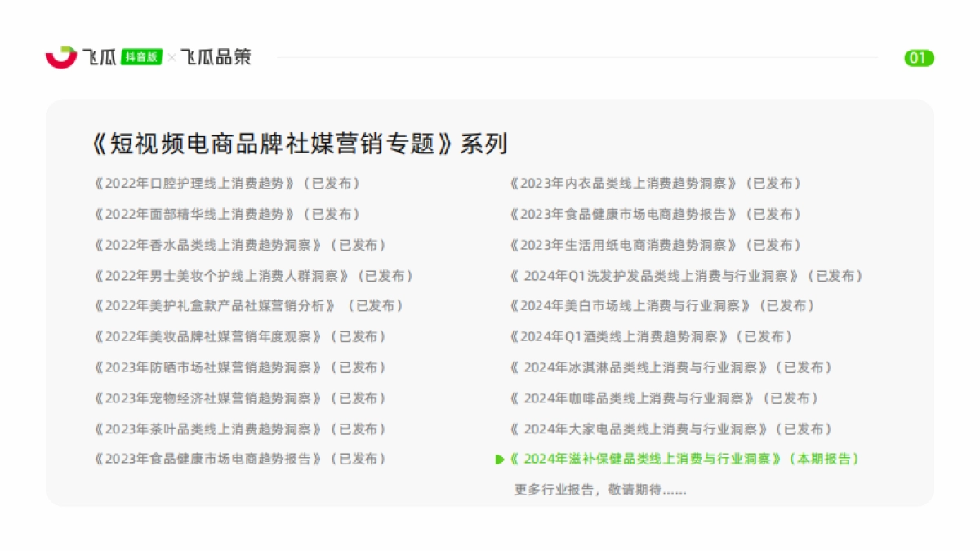This screenshot has width=980, height=551.
Task: Click the 短视频电商品牌社媒营销专题 series title
Action: pyautogui.click(x=299, y=144)
